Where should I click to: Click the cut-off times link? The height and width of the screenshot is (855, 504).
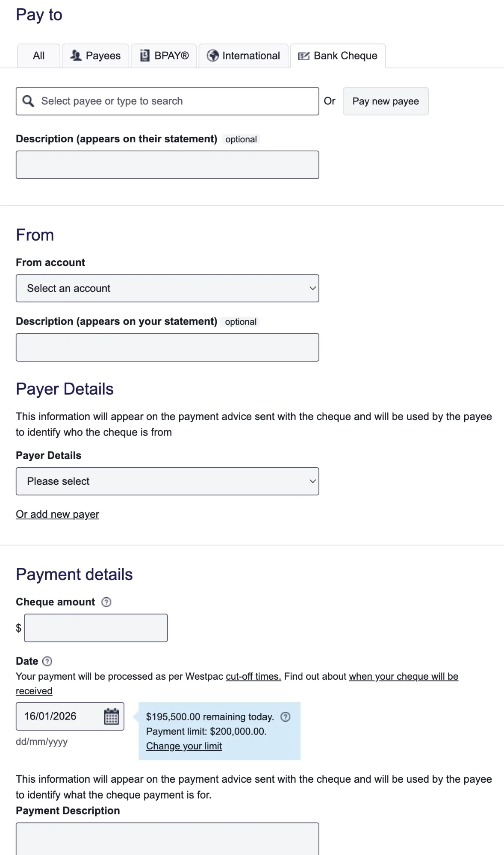pos(253,676)
